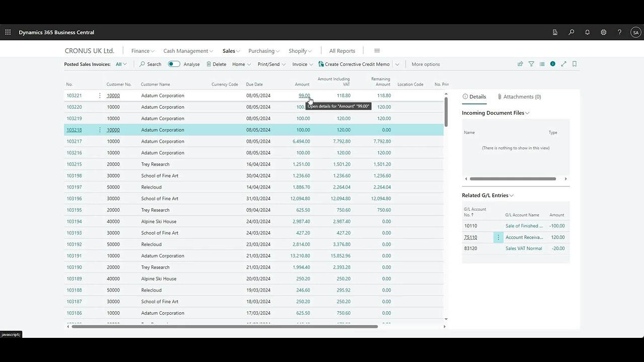Screen dimensions: 644x362
Task: Open G/L amount 120.00 entry
Action: 558,237
